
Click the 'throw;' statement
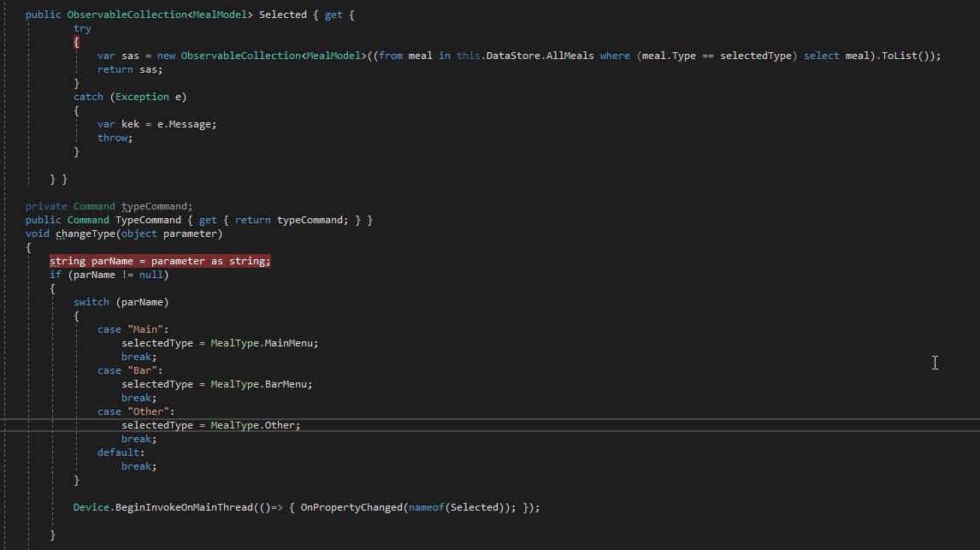click(115, 138)
